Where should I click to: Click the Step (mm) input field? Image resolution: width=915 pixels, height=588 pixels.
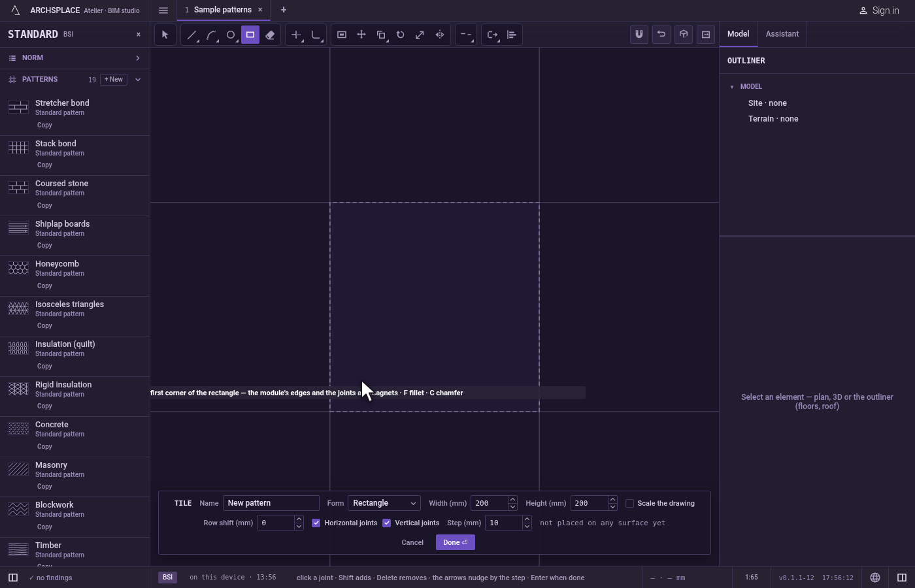503,523
